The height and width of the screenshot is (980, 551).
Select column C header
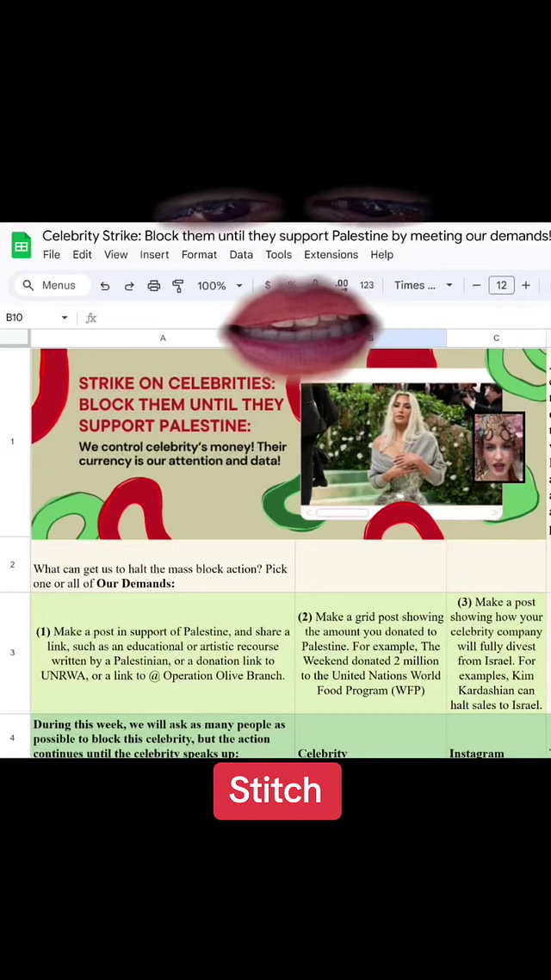tap(496, 338)
